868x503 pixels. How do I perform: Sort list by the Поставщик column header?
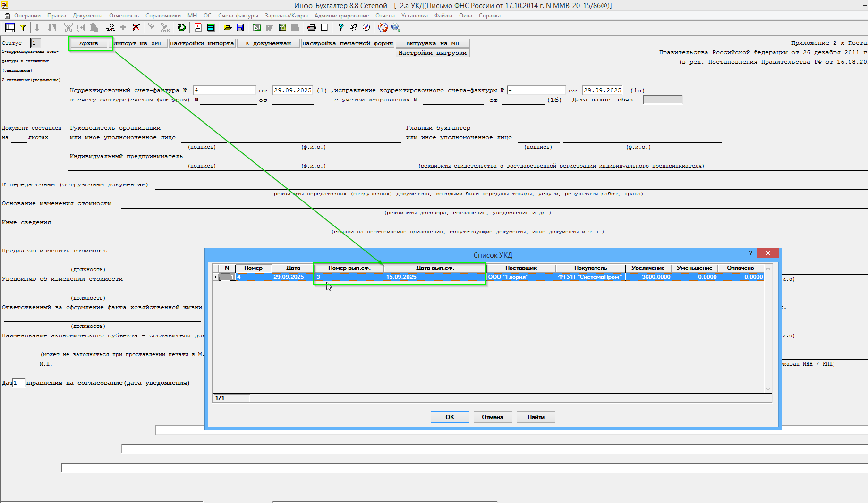(x=521, y=268)
